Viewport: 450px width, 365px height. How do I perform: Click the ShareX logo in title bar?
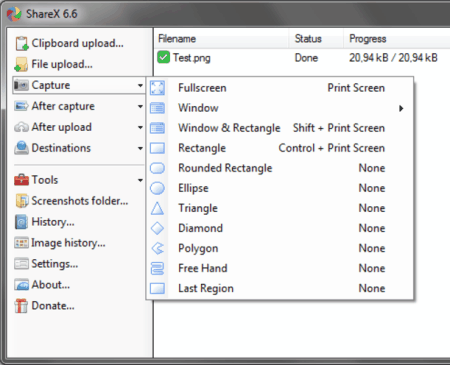pos(14,14)
